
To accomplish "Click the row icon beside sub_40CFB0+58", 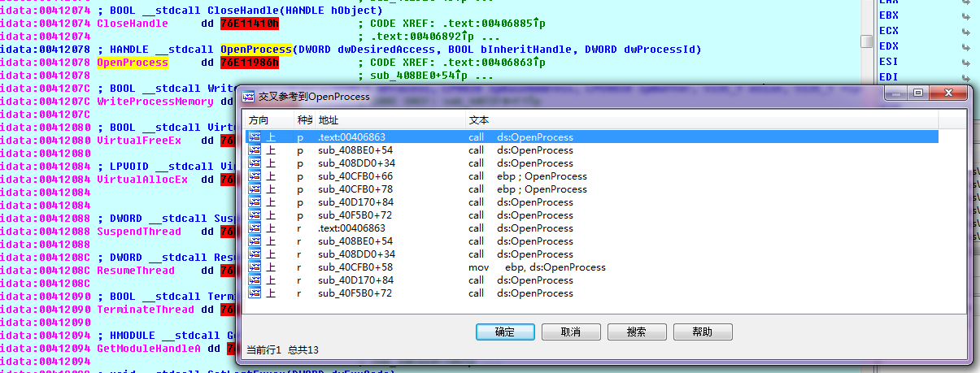I will coord(255,267).
